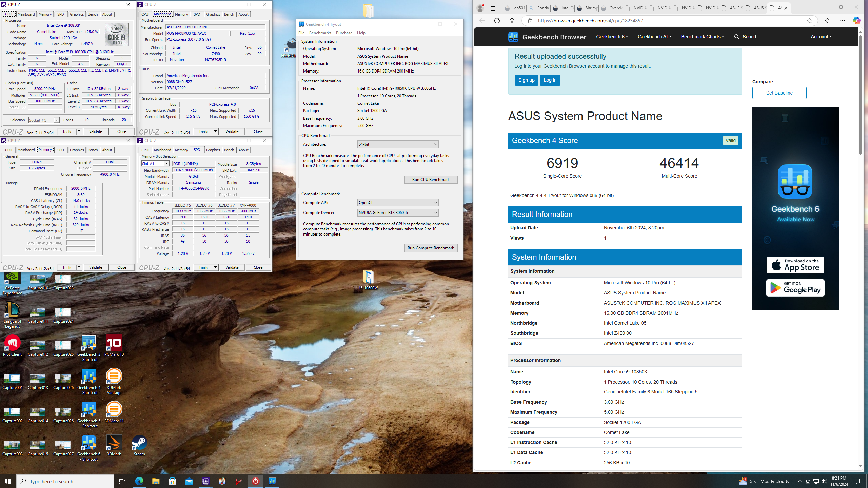Open the Copilot icon in Edge
Viewport: 868px width, 488px height.
(856, 21)
